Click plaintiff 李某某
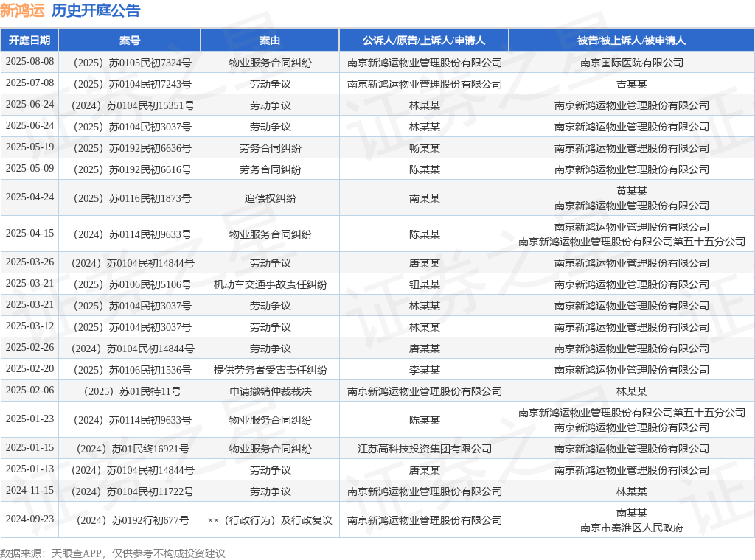 click(424, 370)
